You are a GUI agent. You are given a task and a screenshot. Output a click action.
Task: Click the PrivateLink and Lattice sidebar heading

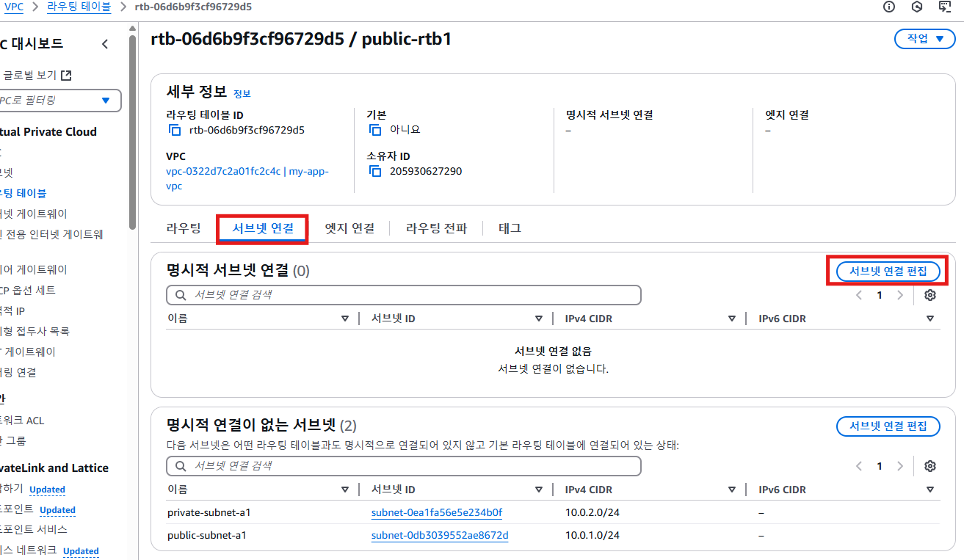(54, 468)
